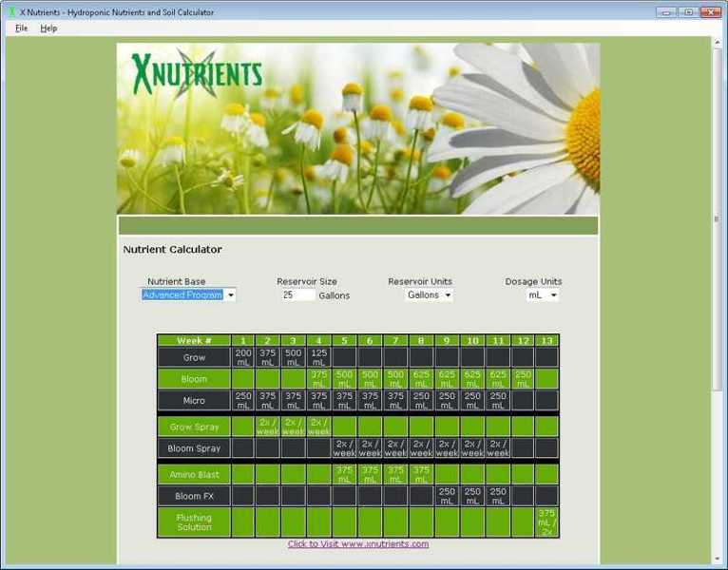The image size is (728, 570).
Task: Click Bloom FX week 9 cell 250 mL
Action: point(447,496)
